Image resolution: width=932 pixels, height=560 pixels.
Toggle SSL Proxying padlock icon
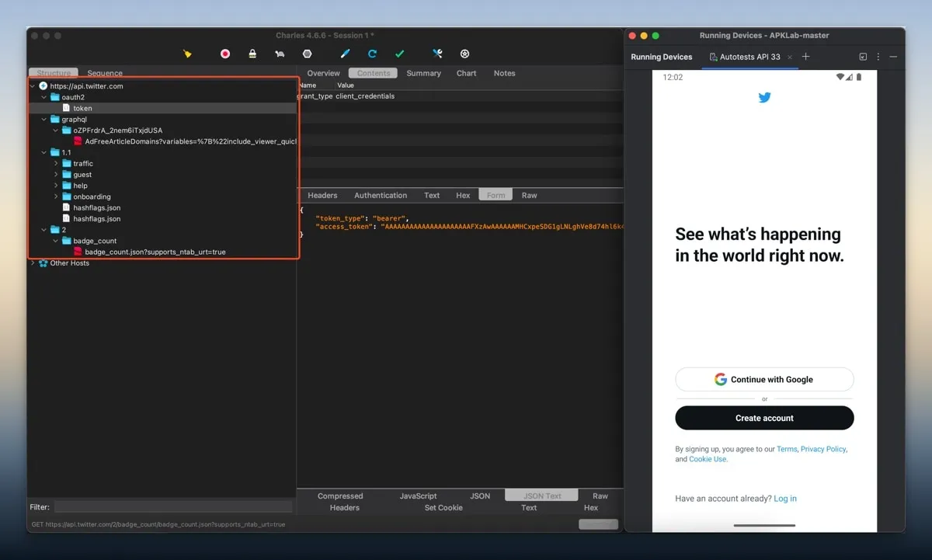pos(252,54)
